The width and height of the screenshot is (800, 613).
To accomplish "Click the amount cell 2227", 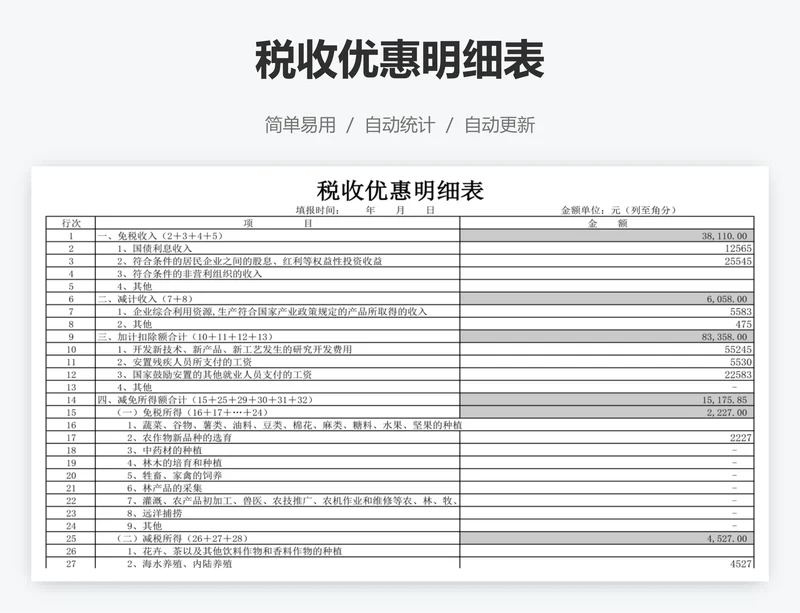I will [607, 437].
